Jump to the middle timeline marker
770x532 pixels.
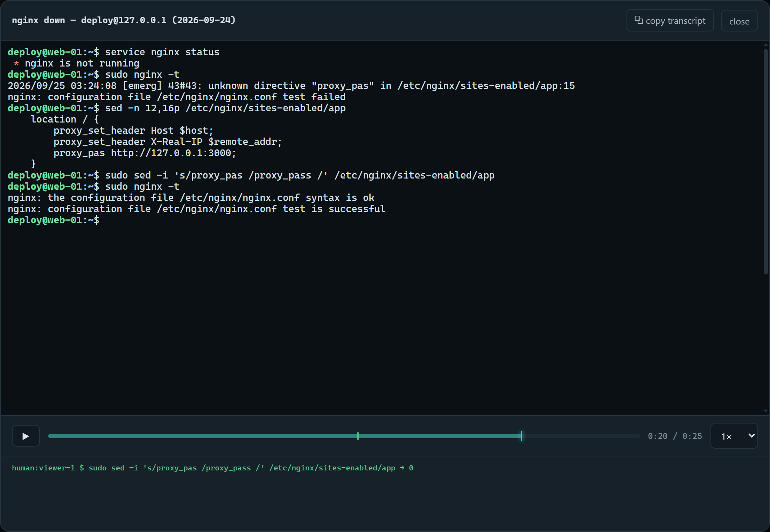357,436
